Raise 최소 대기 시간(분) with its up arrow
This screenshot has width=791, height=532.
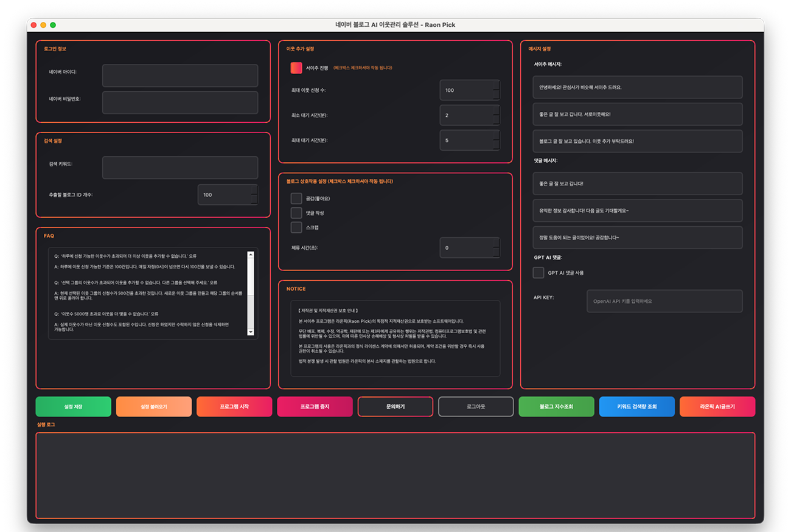(x=496, y=110)
